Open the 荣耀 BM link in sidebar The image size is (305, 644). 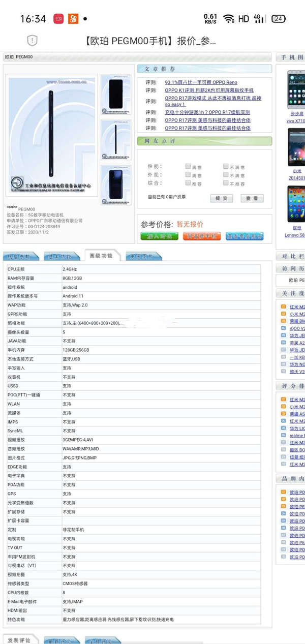(297, 321)
